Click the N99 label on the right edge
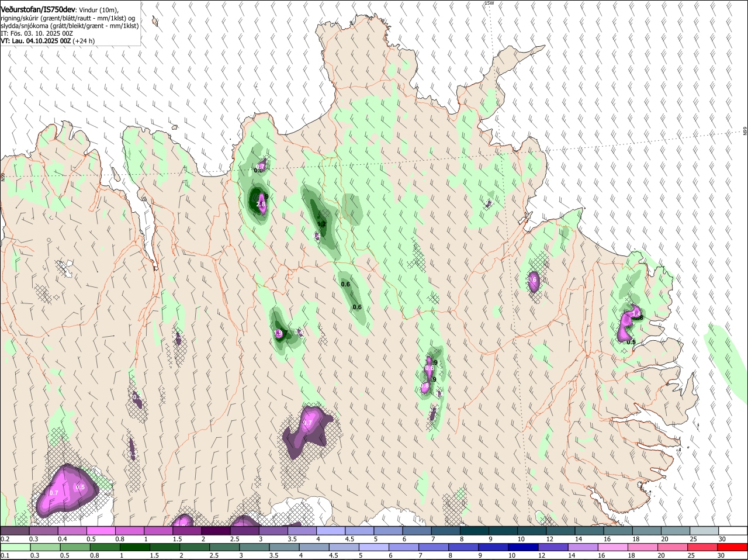 click(x=745, y=132)
